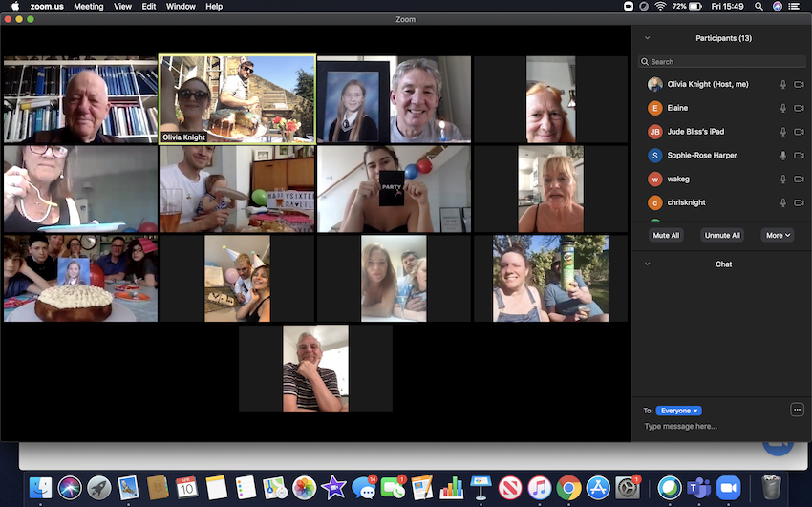The image size is (812, 507).
Task: Open Photos in the Dock
Action: pos(305,487)
